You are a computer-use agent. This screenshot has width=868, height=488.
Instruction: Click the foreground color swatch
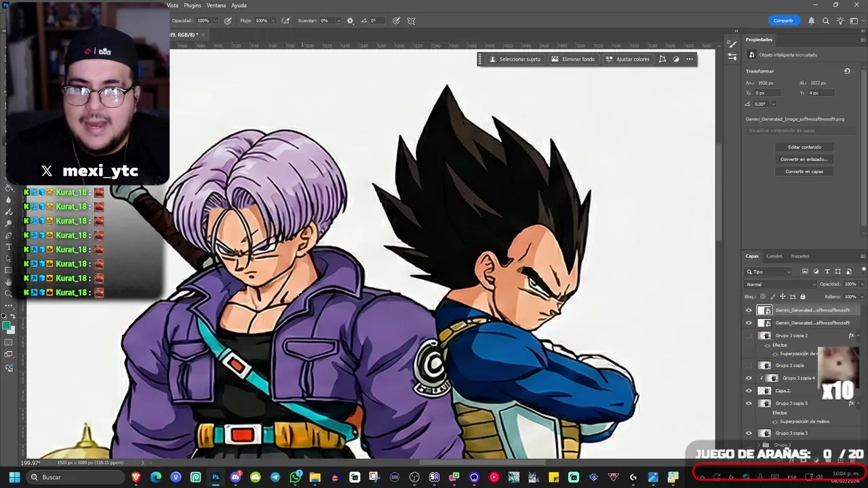(x=7, y=327)
